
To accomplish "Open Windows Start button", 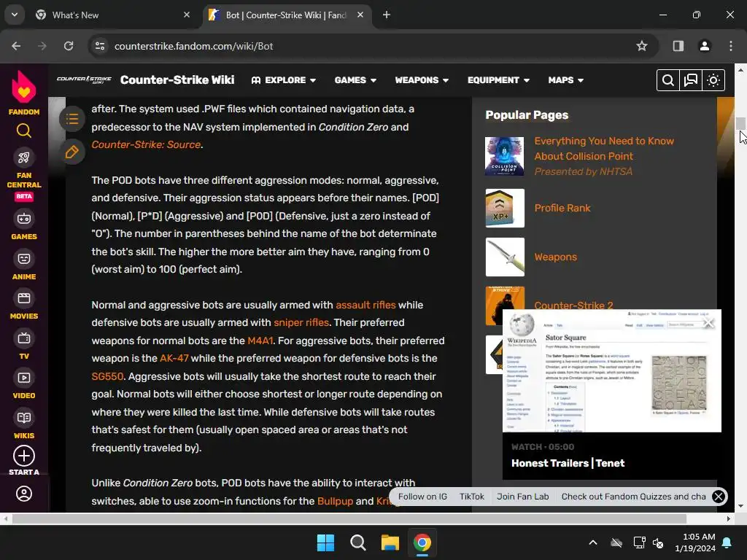I will point(325,542).
